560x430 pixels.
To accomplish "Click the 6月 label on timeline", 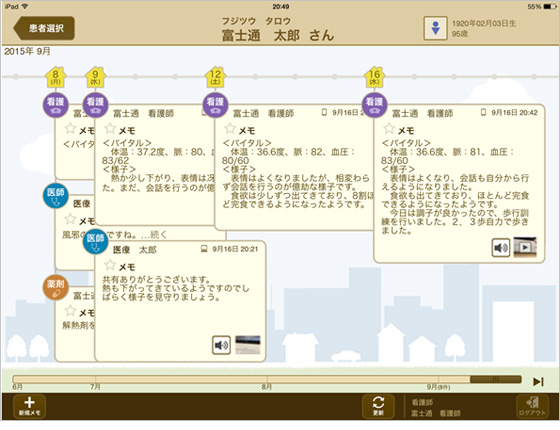I will 17,387.
